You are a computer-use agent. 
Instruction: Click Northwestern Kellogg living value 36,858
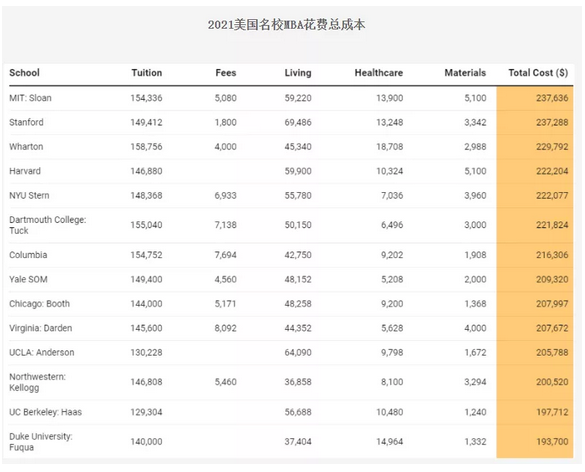click(298, 382)
